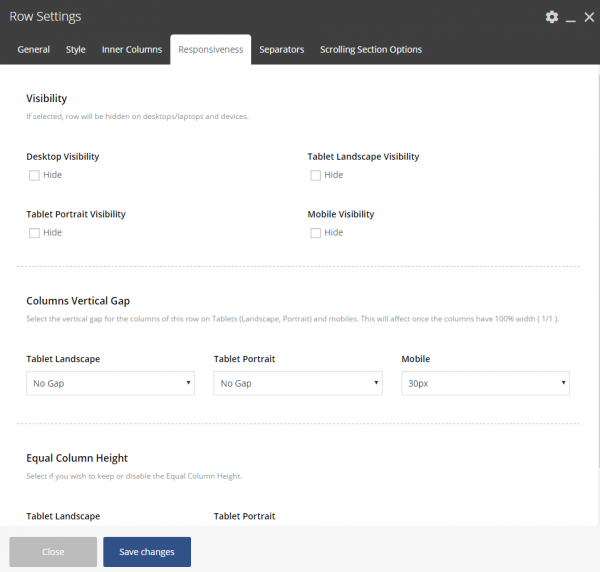
Task: Toggle Tablet Portrait Visibility Hide checkbox
Action: pos(34,233)
